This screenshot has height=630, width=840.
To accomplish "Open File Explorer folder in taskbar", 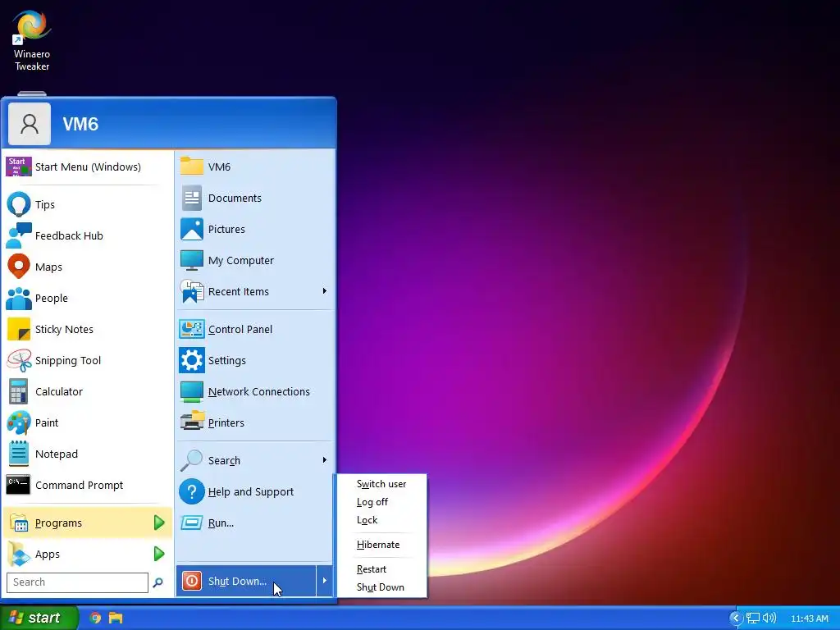I will 116,618.
